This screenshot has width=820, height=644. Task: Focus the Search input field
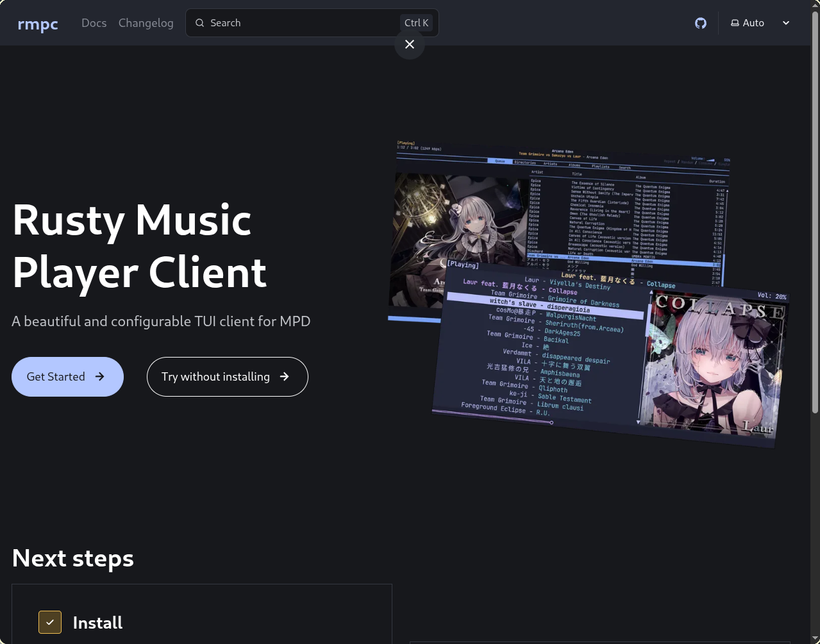coord(312,23)
